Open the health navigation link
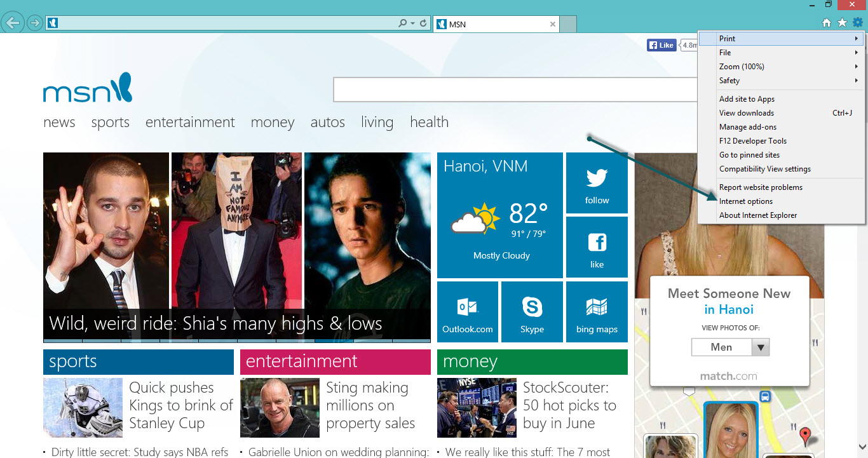Viewport: 868px width, 458px height. (x=429, y=122)
